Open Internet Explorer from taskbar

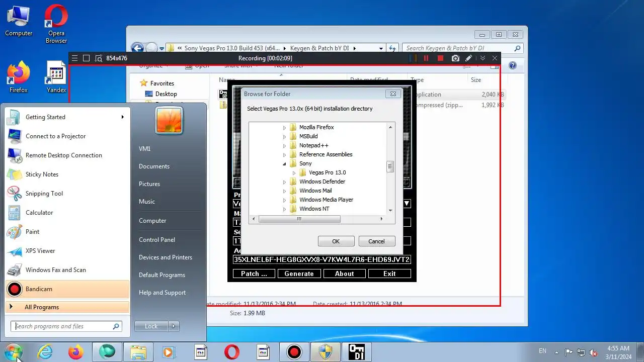pyautogui.click(x=45, y=352)
